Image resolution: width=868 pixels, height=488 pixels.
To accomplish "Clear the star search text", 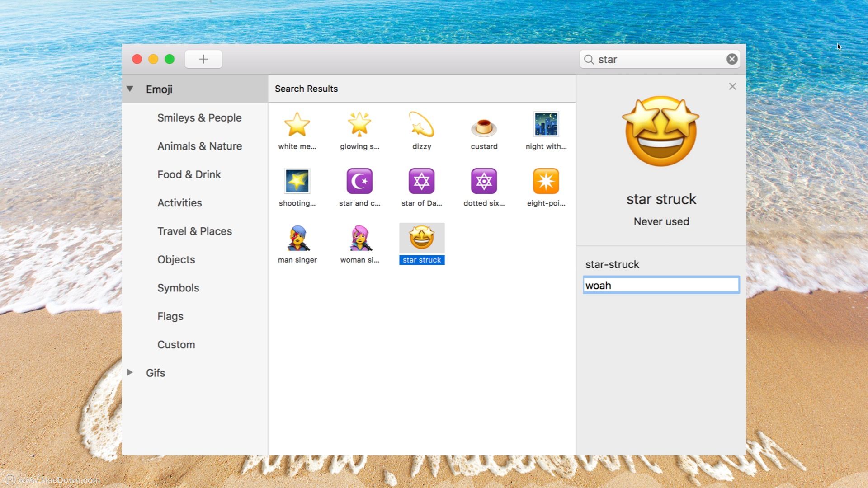I will coord(732,59).
